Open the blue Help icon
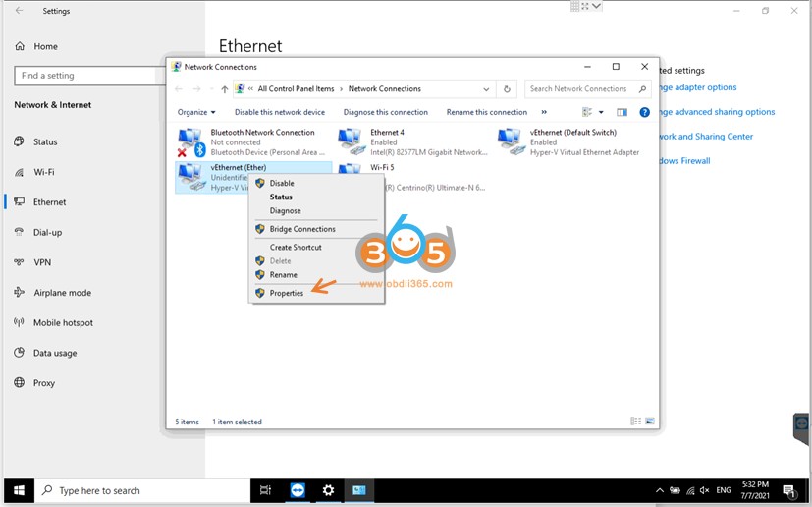Image resolution: width=812 pixels, height=507 pixels. pos(644,112)
